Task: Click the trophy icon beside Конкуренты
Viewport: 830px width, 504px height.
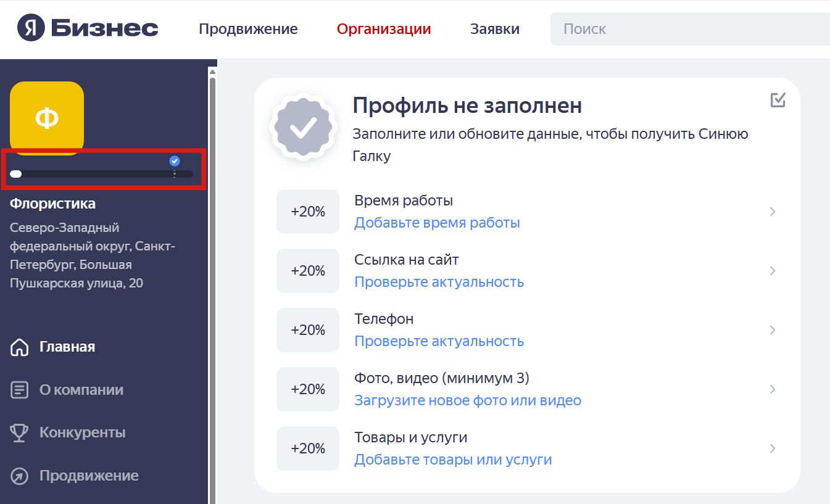Action: (x=20, y=432)
